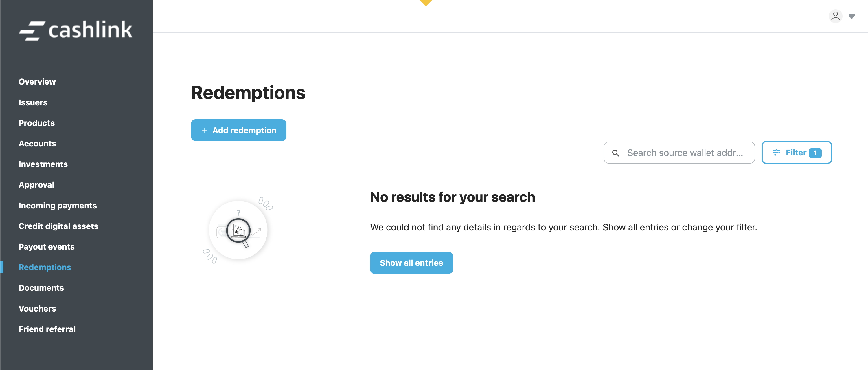Screen dimensions: 868x370
Task: Go to Overview in the sidebar
Action: coord(37,82)
